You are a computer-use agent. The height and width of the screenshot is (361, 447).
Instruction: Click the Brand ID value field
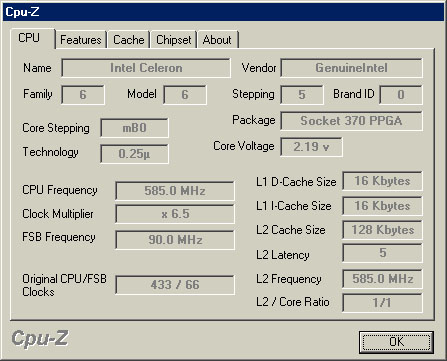401,95
